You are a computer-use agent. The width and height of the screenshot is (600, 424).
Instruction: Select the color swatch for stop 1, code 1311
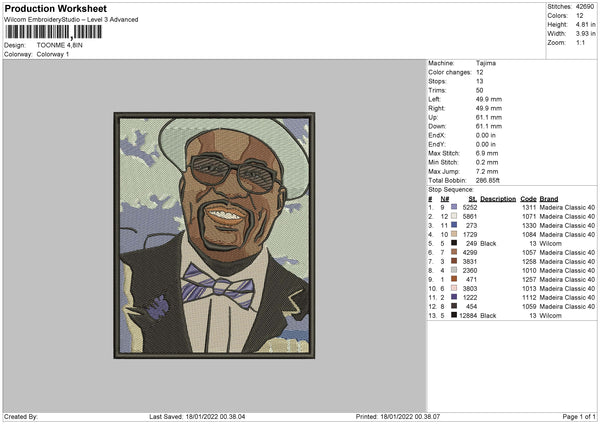coord(454,207)
